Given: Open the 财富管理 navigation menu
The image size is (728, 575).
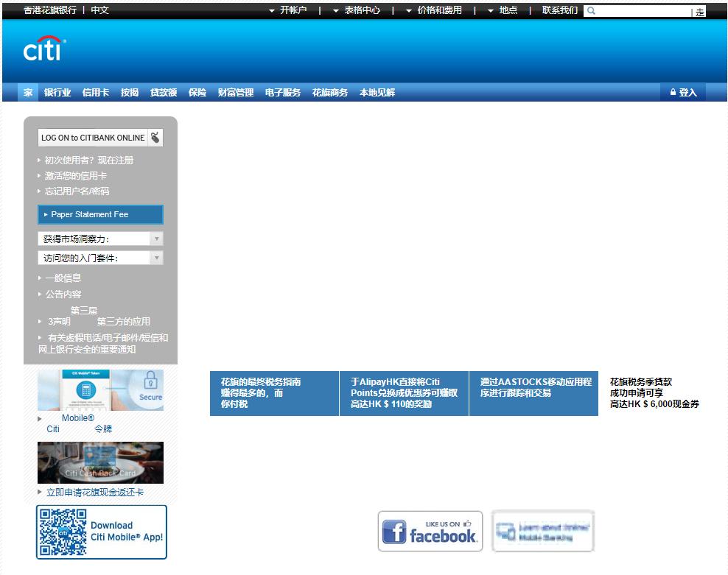Looking at the screenshot, I should tap(236, 92).
